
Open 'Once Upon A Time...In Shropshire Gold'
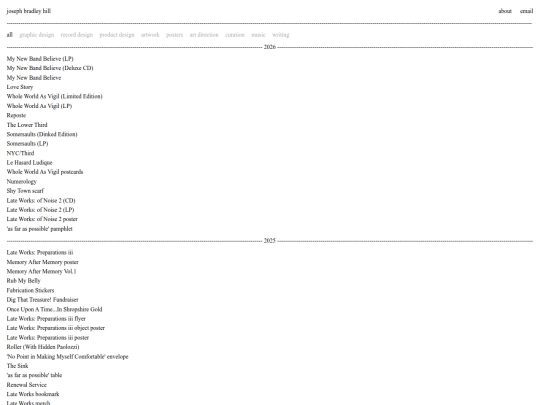pos(54,309)
